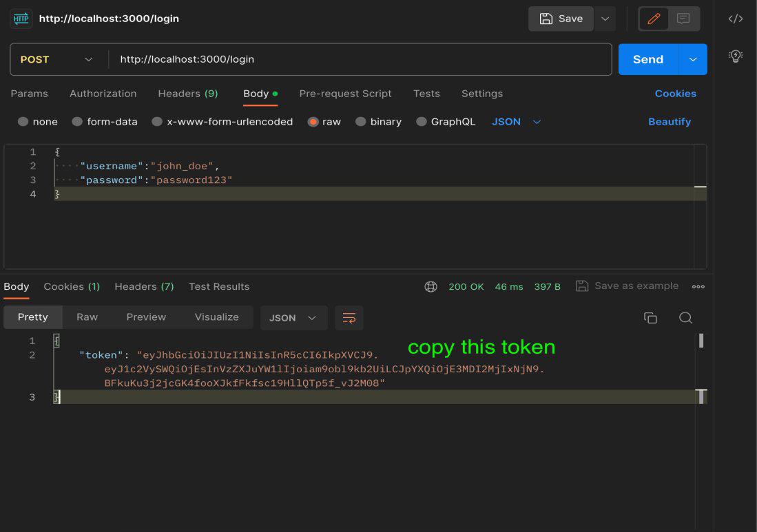
Task: Open the comments icon near Save
Action: pos(683,19)
